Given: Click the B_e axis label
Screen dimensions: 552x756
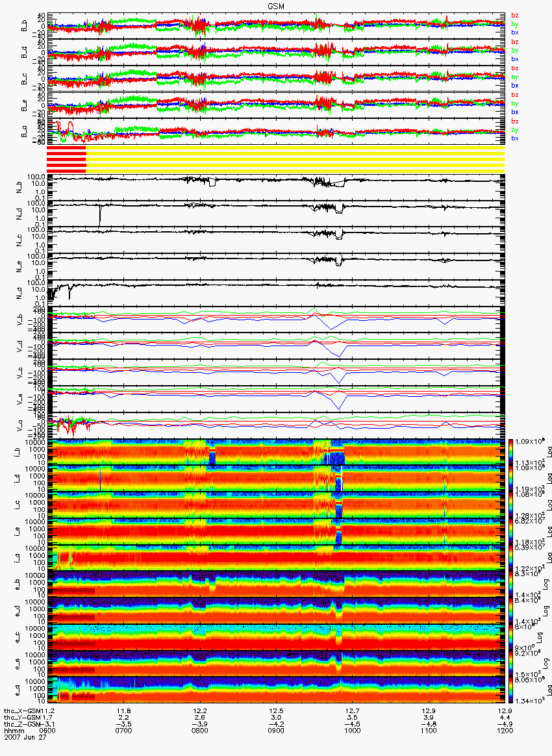Looking at the screenshot, I should (x=24, y=106).
